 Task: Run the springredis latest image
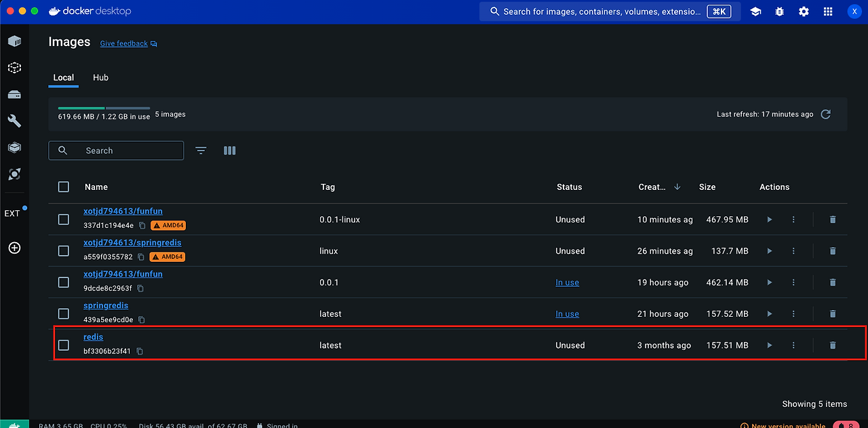tap(769, 314)
